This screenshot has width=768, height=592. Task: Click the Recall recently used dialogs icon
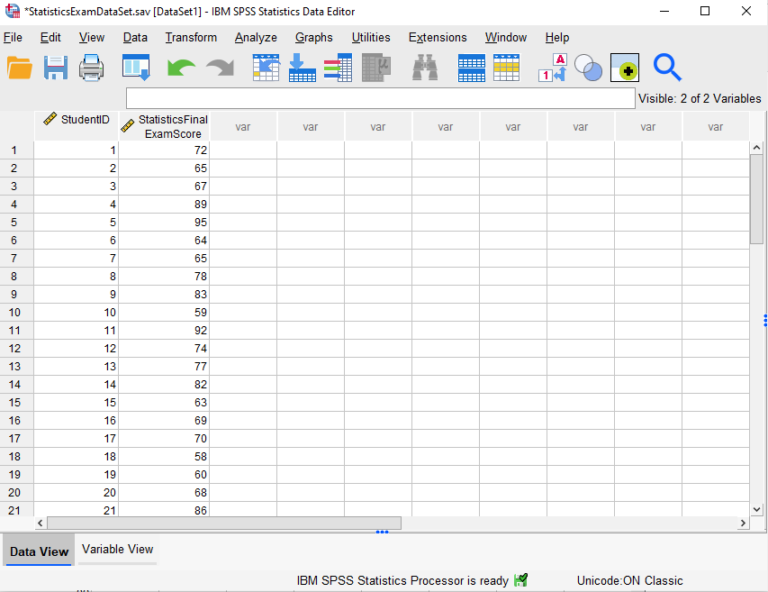pos(135,68)
